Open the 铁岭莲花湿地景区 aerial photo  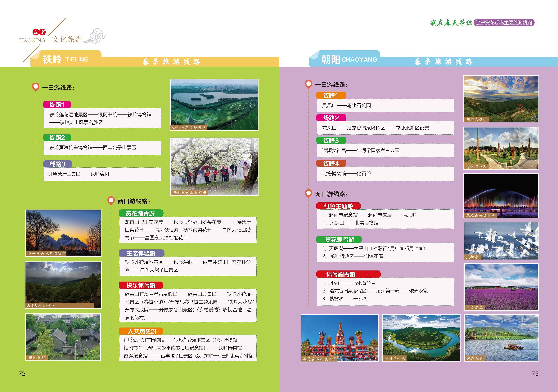[x=214, y=105]
